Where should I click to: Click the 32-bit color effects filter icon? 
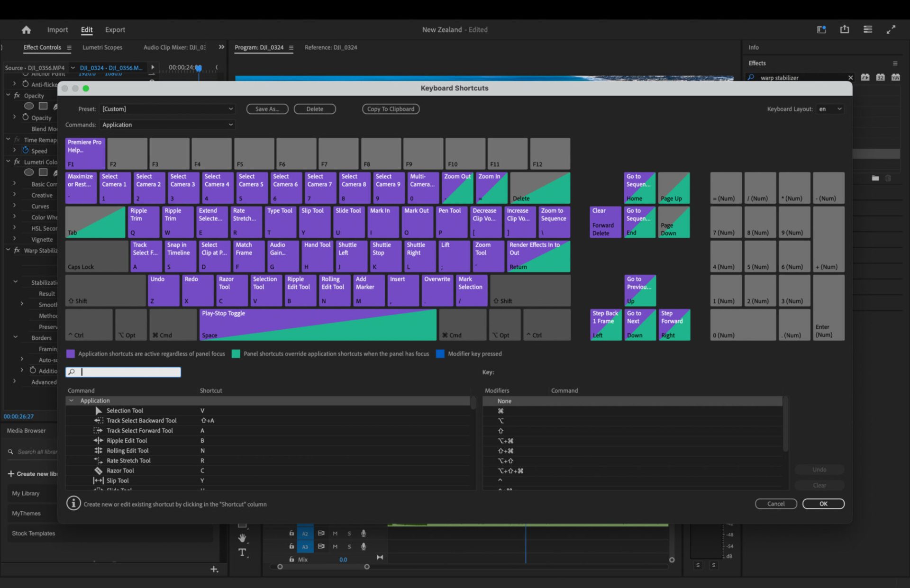pyautogui.click(x=880, y=77)
